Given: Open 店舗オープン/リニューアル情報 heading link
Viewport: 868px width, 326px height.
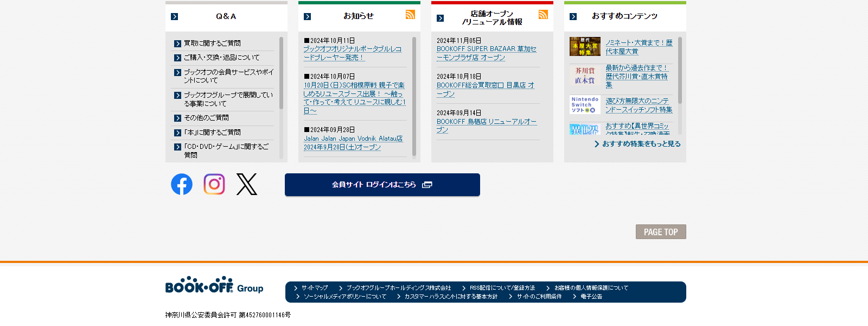Looking at the screenshot, I should pos(492,18).
